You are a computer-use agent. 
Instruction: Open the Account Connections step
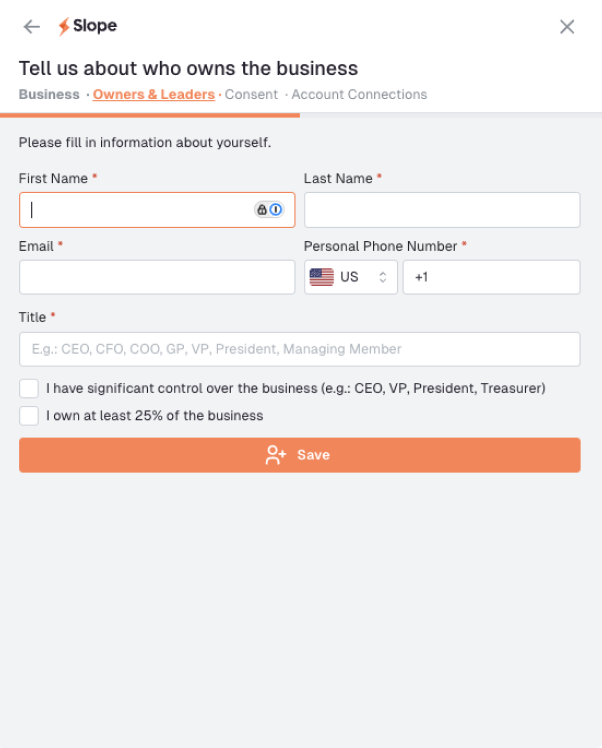coord(359,95)
